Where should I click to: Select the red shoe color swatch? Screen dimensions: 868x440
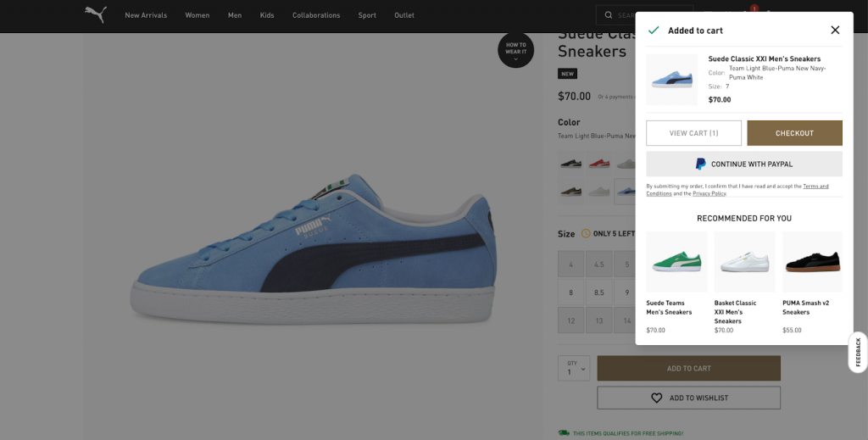click(x=599, y=164)
